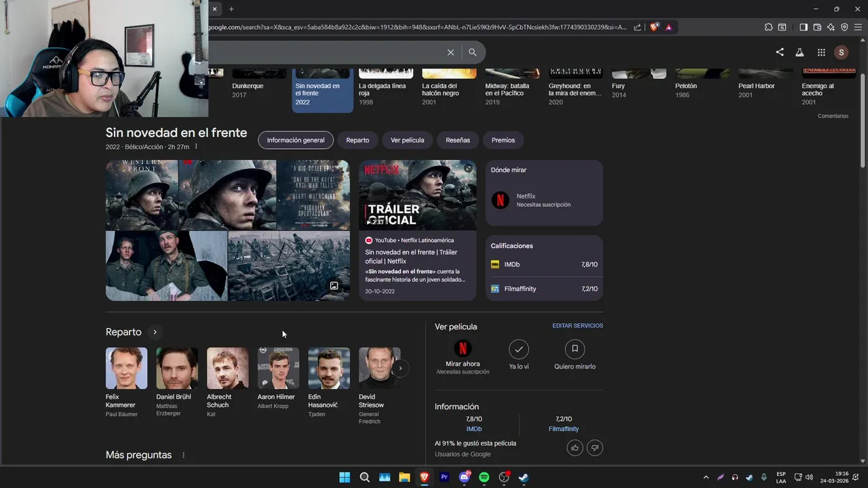Open the Ver película tab
Screen dimensions: 868x488
[408, 140]
